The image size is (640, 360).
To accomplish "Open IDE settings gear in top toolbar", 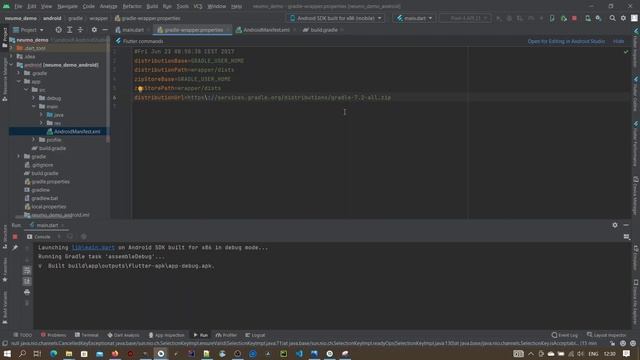I will tap(623, 18).
